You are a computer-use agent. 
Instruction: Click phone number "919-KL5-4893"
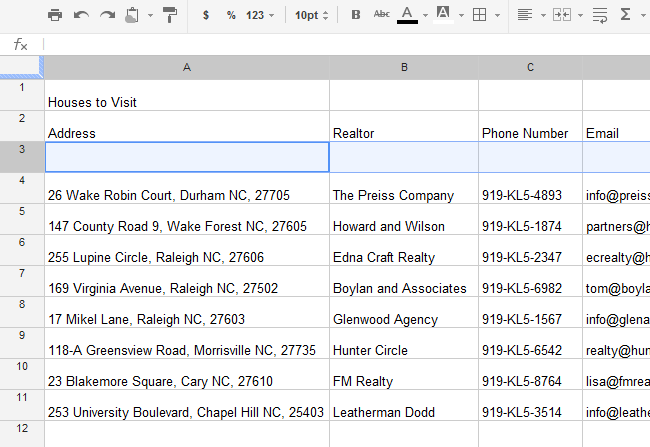tap(530, 188)
